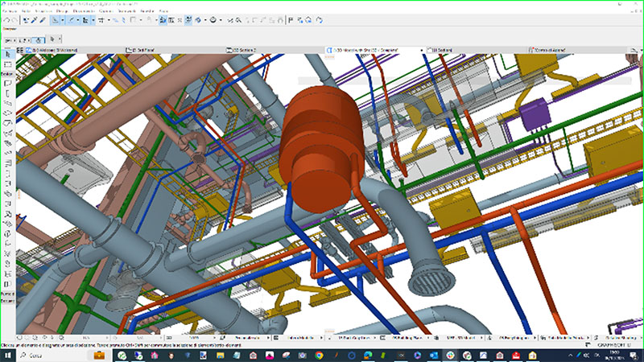Open the dropdown arrow beside the arrow selection button
Image resolution: width=644 pixels, height=362 pixels.
tap(64, 20)
